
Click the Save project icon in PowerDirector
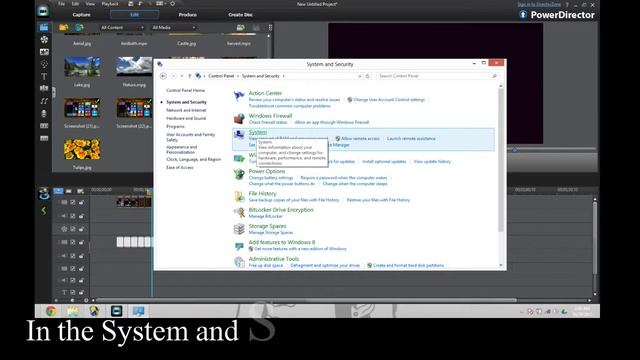tap(130, 4)
